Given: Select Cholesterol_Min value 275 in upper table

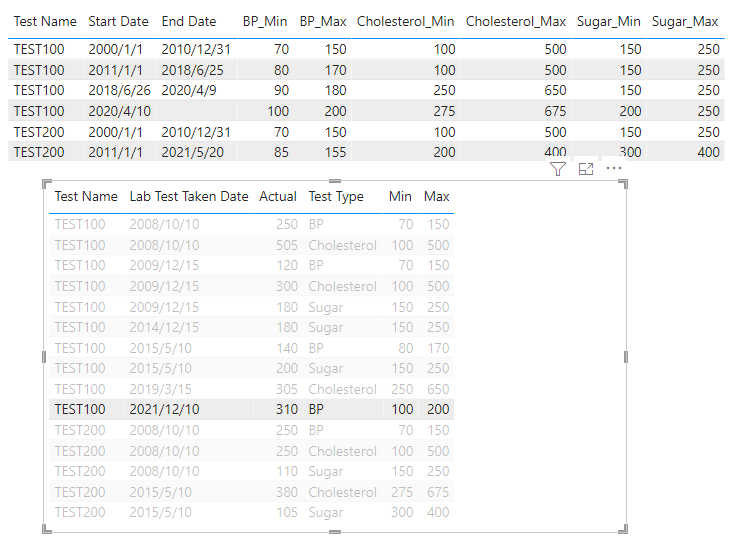Looking at the screenshot, I should coord(444,111).
